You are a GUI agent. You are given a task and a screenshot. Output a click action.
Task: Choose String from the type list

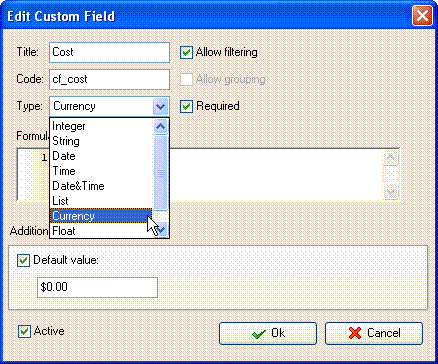101,141
